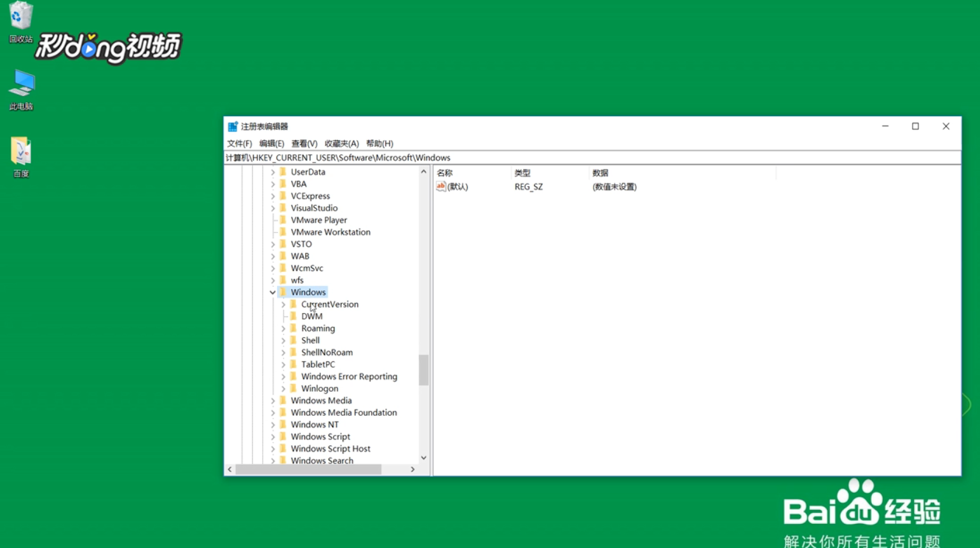Click the tree scroll-down arrow

(423, 458)
